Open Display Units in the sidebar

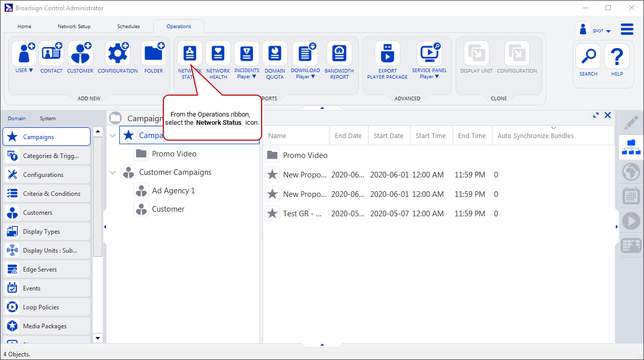pos(47,251)
